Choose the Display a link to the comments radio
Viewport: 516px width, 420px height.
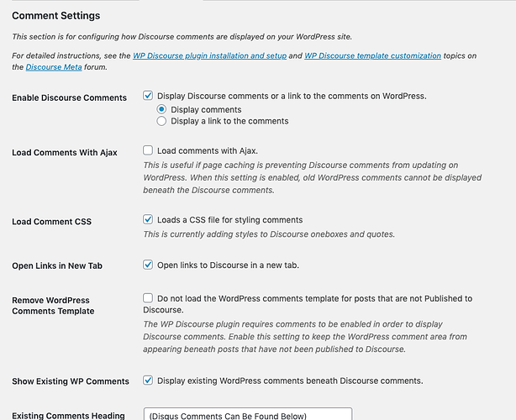(x=161, y=121)
